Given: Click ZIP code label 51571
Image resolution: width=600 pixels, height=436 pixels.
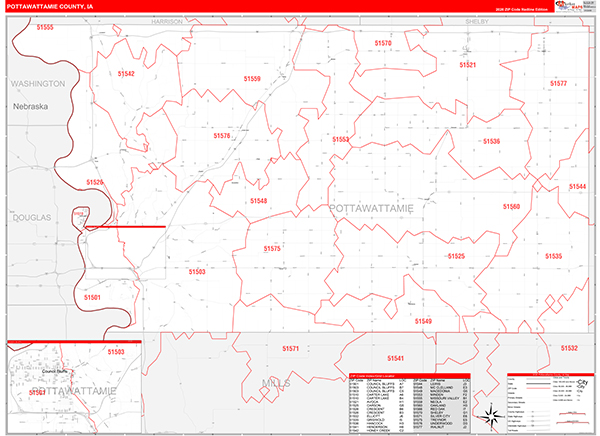Looking at the screenshot, I should 290,349.
